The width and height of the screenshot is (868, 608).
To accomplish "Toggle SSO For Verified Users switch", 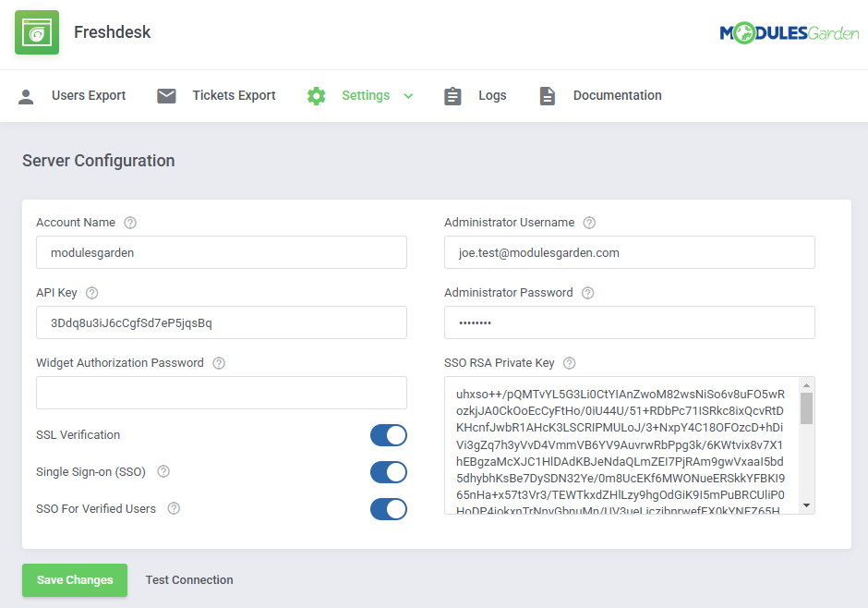I will (389, 509).
